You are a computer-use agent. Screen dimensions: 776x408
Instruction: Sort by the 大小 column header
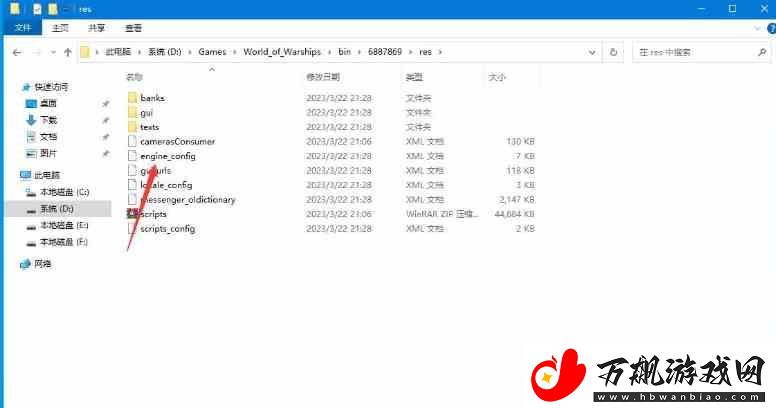point(497,77)
